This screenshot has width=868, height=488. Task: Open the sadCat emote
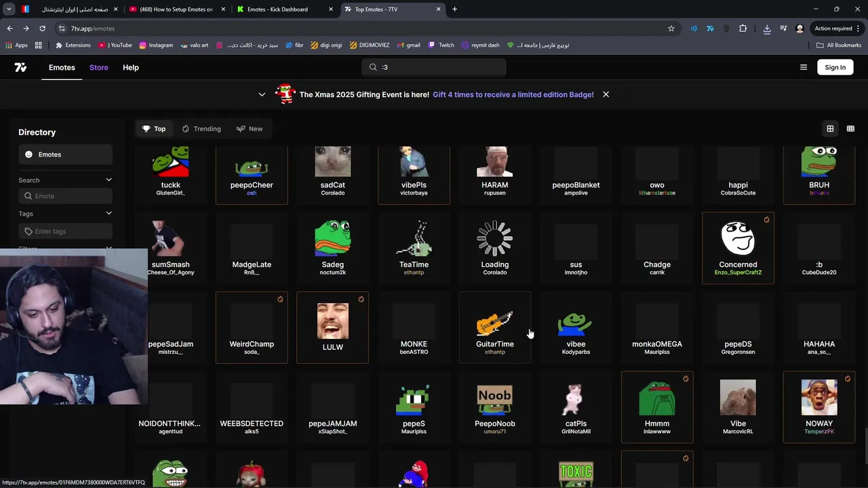[x=333, y=175]
